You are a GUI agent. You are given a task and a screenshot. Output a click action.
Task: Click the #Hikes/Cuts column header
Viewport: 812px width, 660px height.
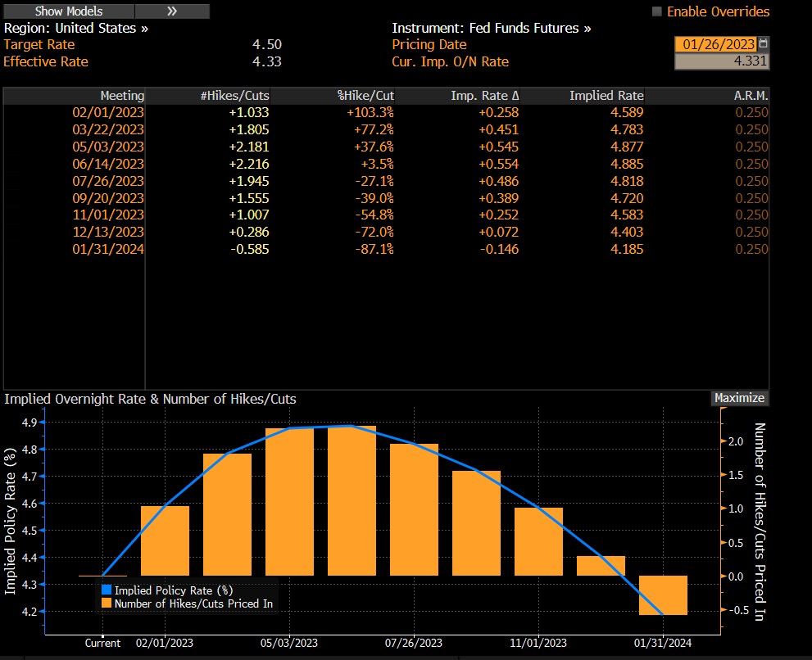234,96
